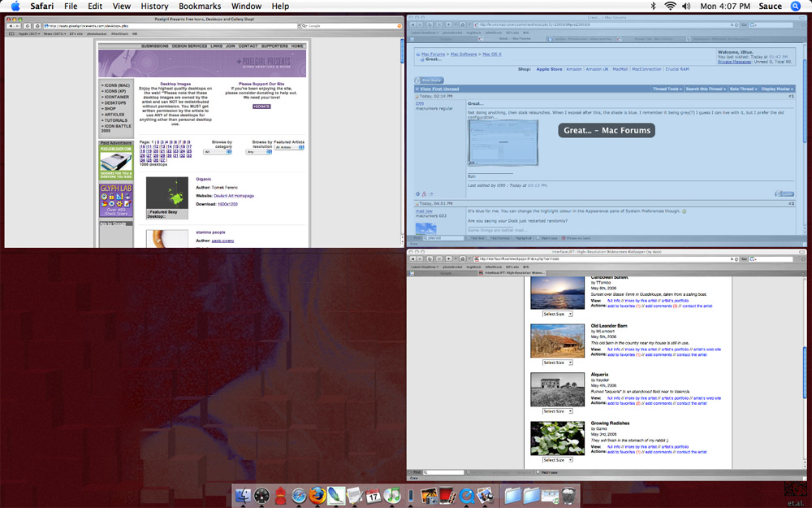Image resolution: width=812 pixels, height=508 pixels.
Task: Open Safari compass in the Dock
Action: 299,496
